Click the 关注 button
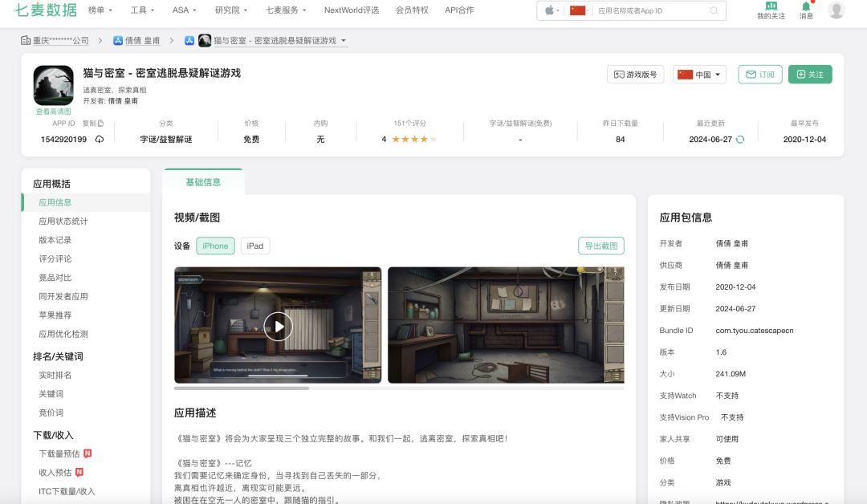 coord(810,75)
